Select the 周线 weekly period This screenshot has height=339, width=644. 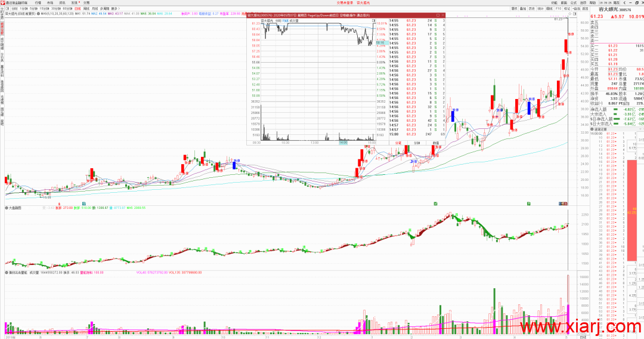click(x=86, y=8)
